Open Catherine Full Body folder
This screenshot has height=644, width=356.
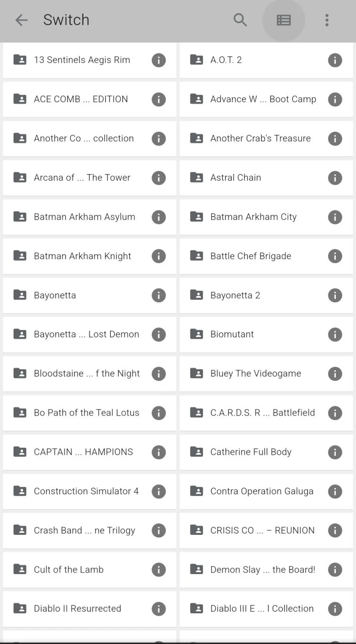[266, 452]
